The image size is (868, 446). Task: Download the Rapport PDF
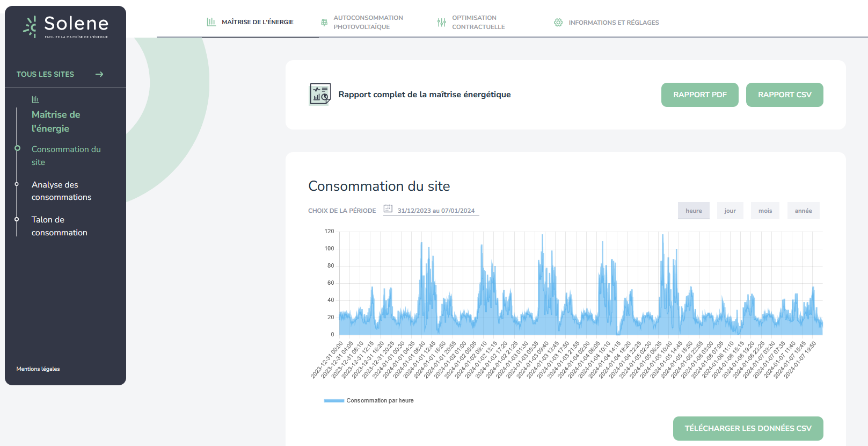[699, 95]
